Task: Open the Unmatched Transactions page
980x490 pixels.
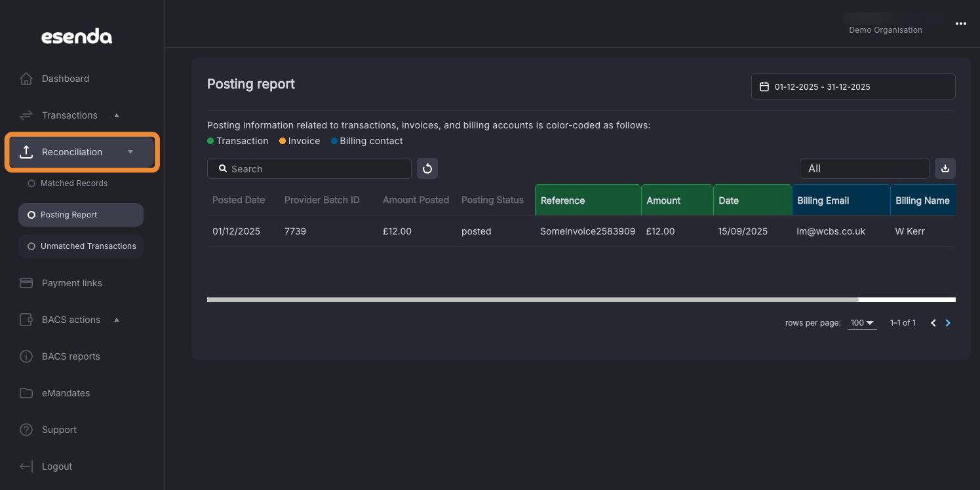Action: 81,246
